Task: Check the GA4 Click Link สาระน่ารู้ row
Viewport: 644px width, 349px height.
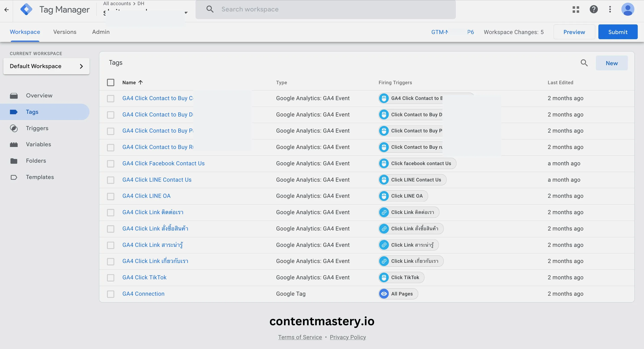Action: pos(111,245)
